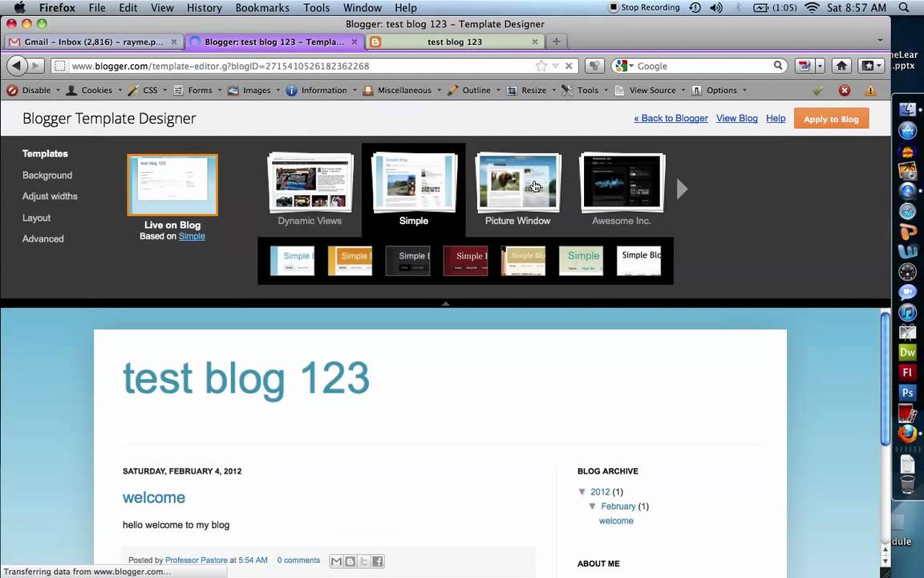The height and width of the screenshot is (578, 924).
Task: Open the CSS developer toolbar menu
Action: pos(148,90)
